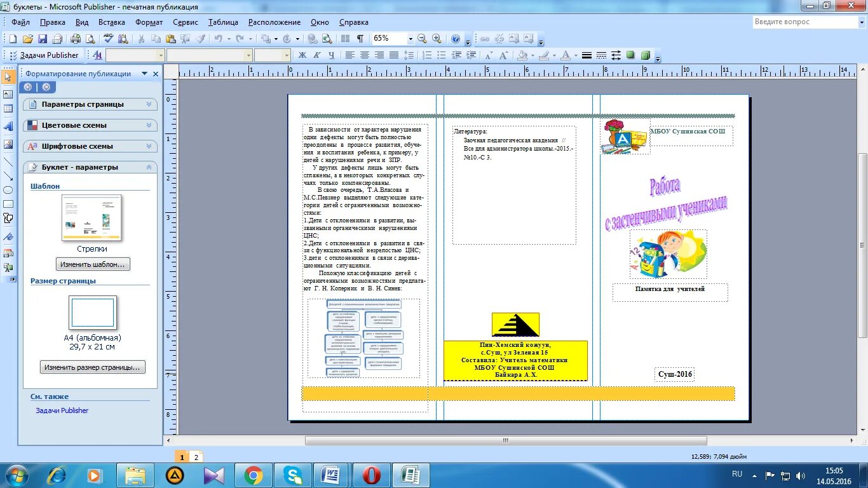Select the Insert Table tool
The image size is (868, 488).
[x=8, y=109]
